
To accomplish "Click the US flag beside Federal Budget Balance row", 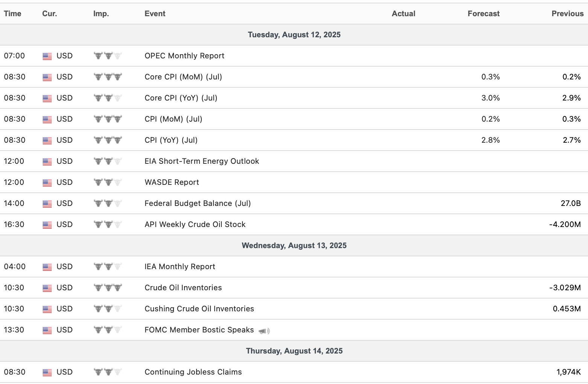I will click(x=47, y=204).
